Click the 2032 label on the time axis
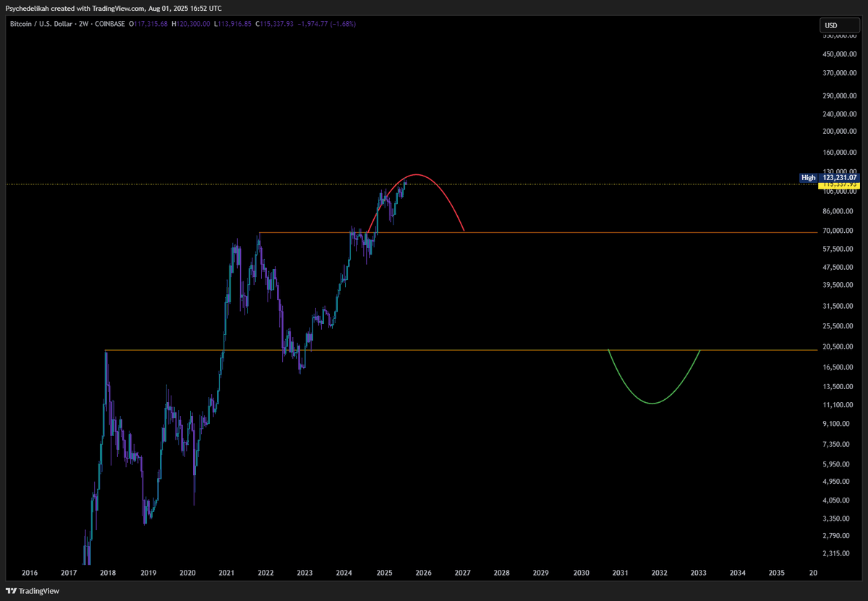The height and width of the screenshot is (601, 868). coord(659,573)
